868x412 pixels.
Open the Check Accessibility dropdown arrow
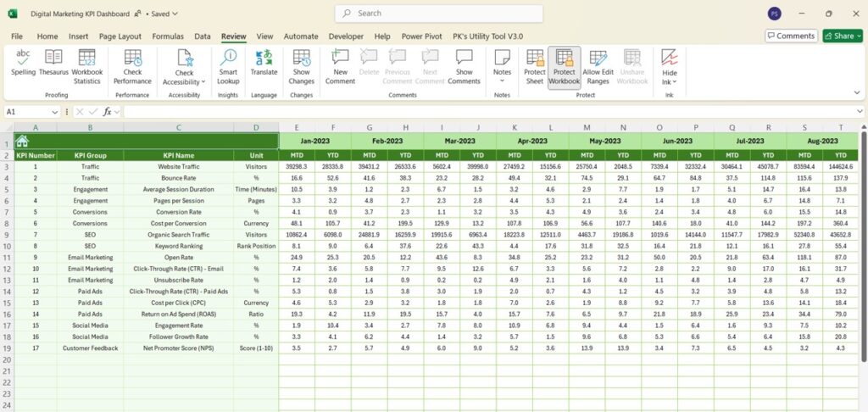tap(203, 82)
